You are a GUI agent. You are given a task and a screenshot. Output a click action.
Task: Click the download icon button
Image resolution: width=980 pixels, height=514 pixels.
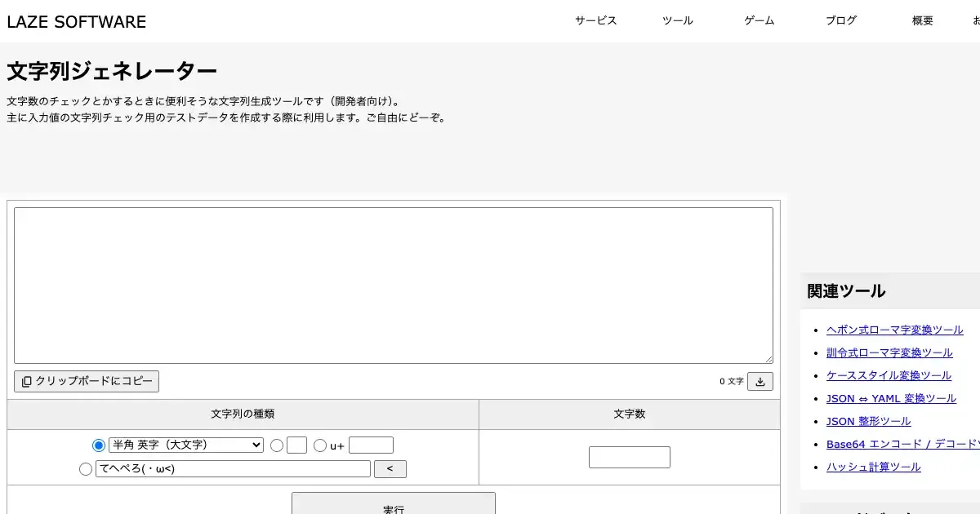(x=759, y=381)
